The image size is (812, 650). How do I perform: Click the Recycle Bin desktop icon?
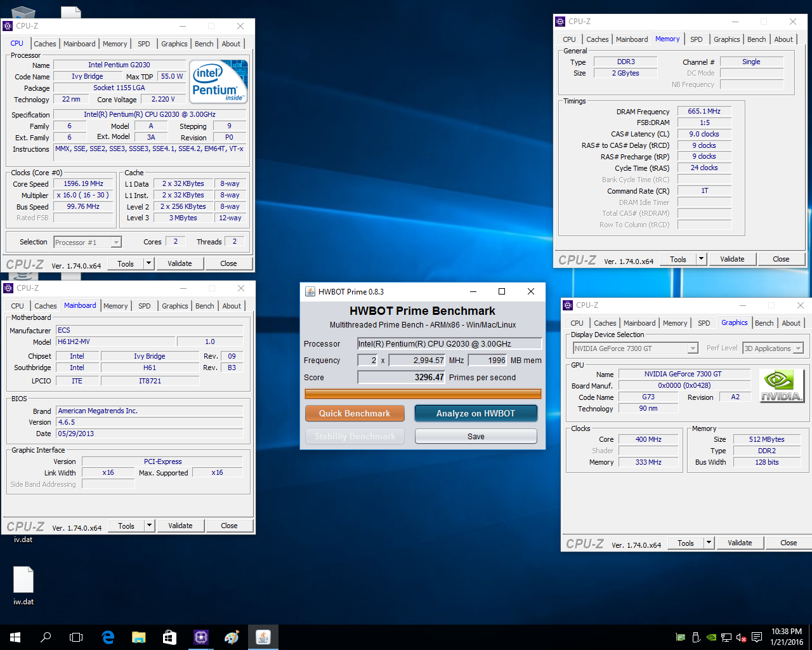pos(23,13)
